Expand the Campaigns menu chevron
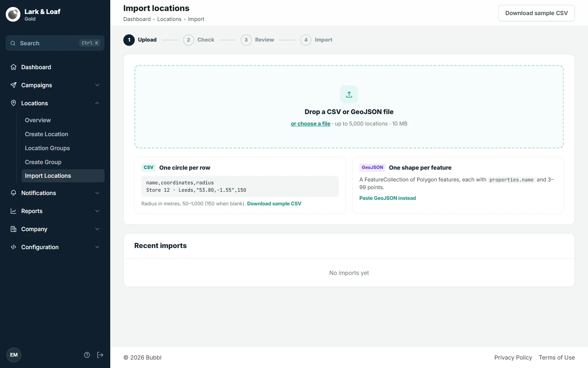The height and width of the screenshot is (368, 588). click(97, 85)
